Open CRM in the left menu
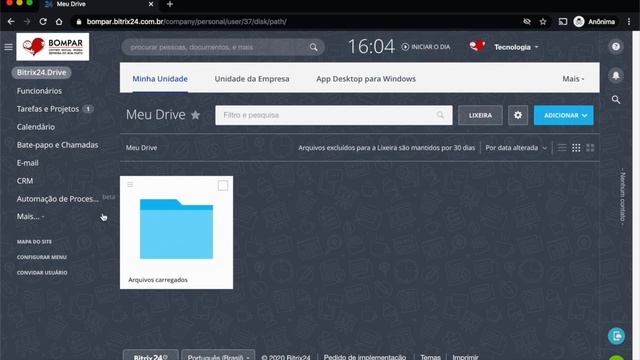 point(25,181)
